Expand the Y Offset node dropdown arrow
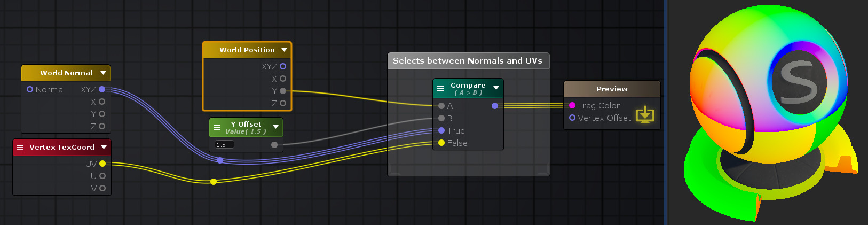868x225 pixels. click(x=275, y=127)
